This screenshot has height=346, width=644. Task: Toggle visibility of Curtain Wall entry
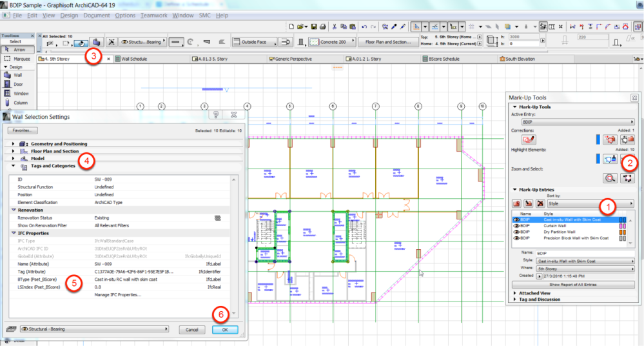click(516, 225)
